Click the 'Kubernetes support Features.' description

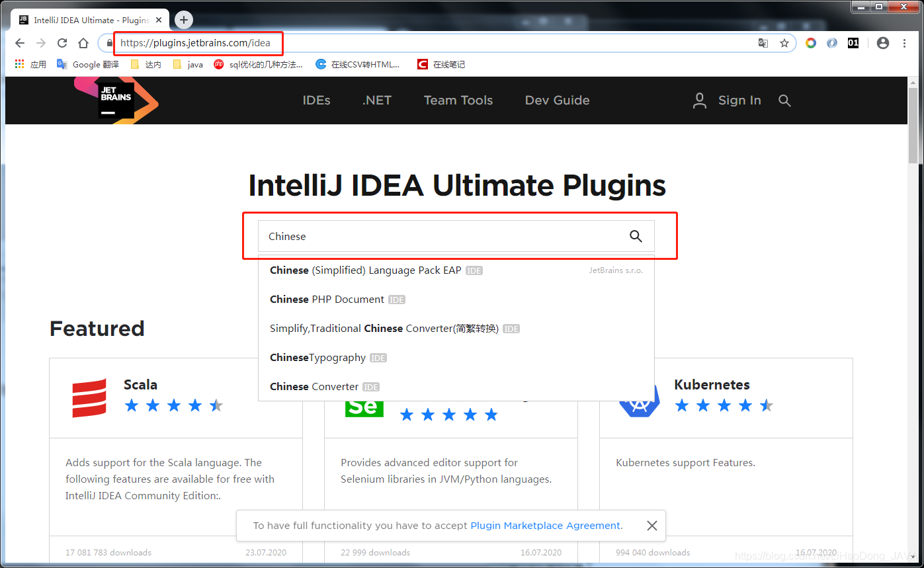coord(685,463)
